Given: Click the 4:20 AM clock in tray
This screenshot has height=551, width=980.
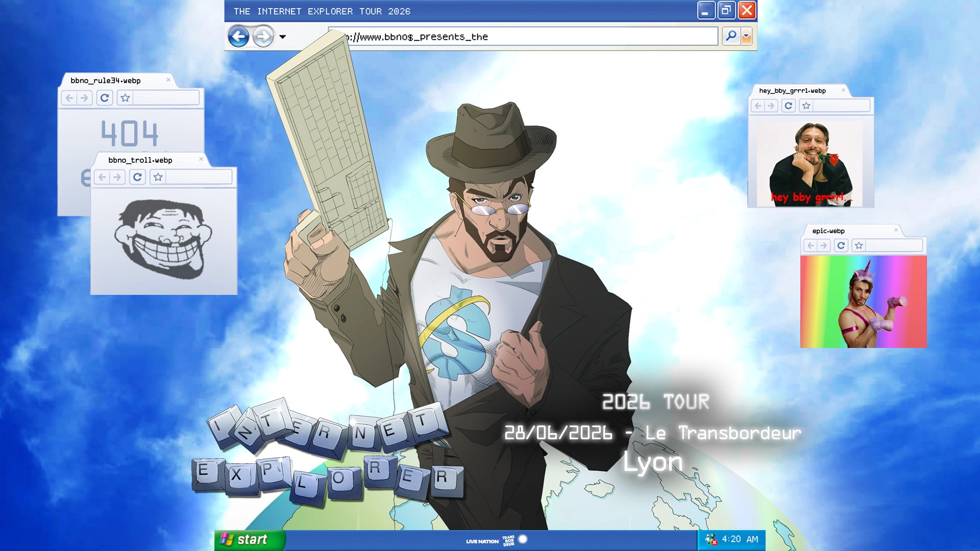Looking at the screenshot, I should [x=740, y=539].
